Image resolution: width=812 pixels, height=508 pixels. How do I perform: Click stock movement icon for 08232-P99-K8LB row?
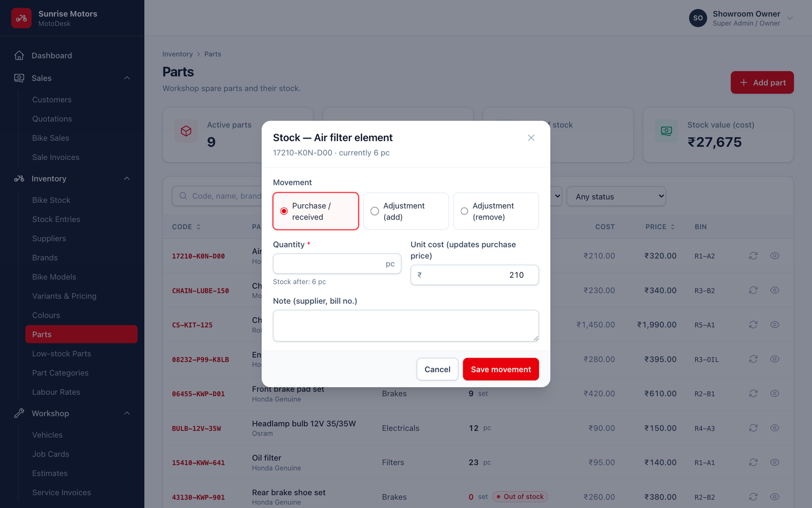point(753,359)
